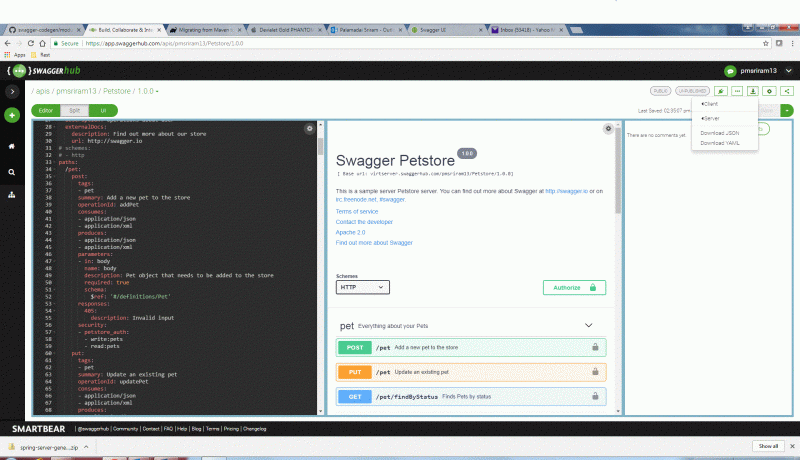800x460 pixels.
Task: Open organizations hierarchy icon in sidebar
Action: tap(12, 195)
